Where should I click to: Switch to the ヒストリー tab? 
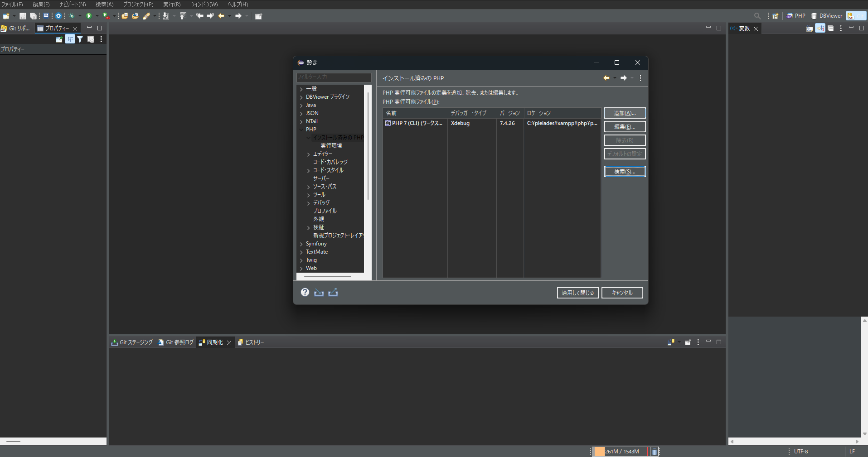pos(251,342)
